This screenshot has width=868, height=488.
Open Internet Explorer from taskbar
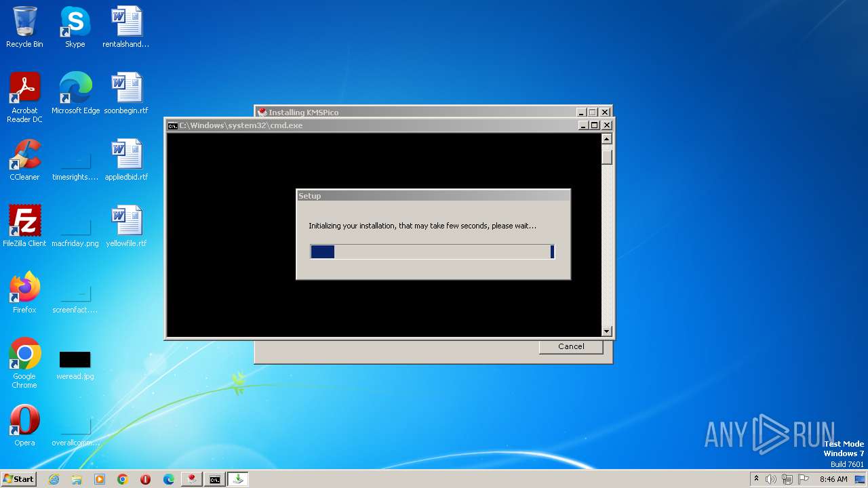click(54, 479)
